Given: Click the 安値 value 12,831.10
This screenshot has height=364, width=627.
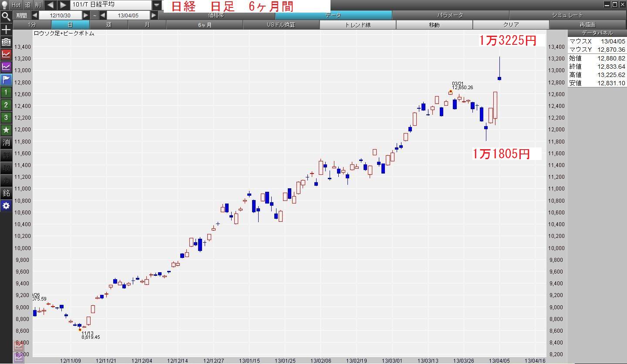Looking at the screenshot, I should coord(611,83).
